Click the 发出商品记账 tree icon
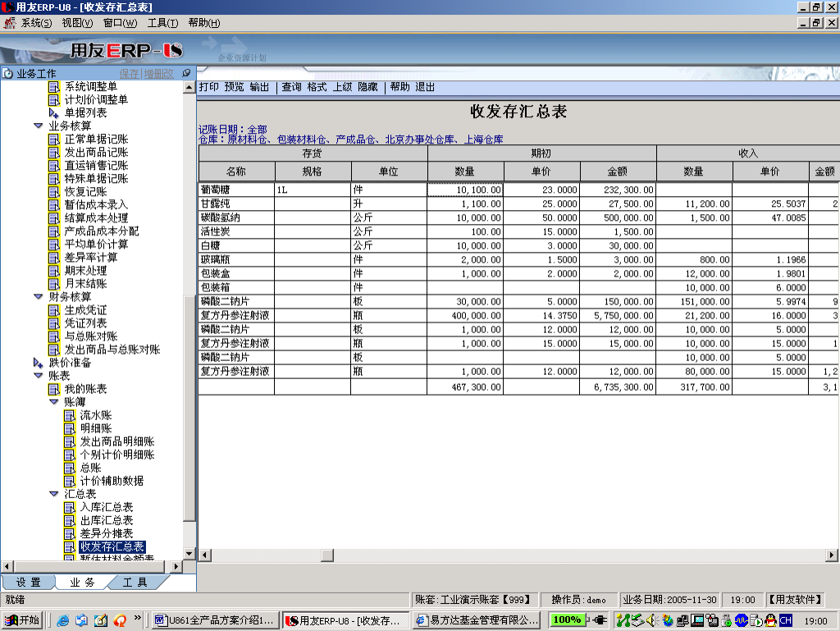Viewport: 840px width, 631px height. (54, 153)
